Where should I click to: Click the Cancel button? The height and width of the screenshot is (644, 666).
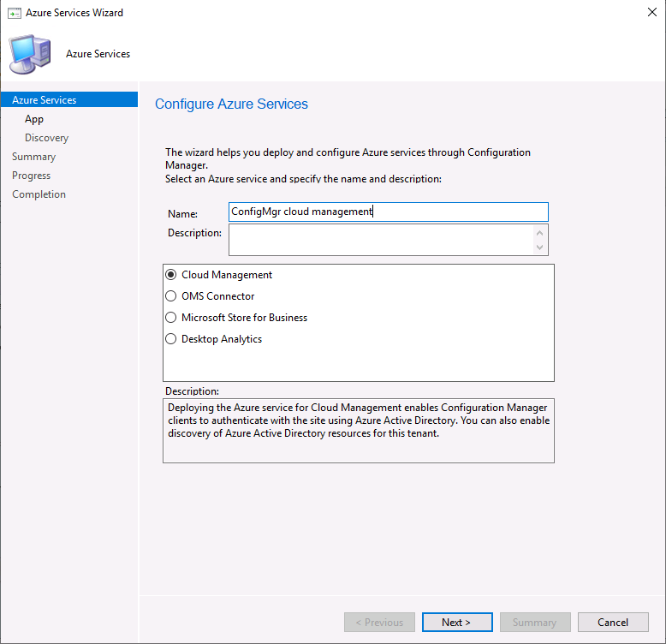pyautogui.click(x=613, y=622)
